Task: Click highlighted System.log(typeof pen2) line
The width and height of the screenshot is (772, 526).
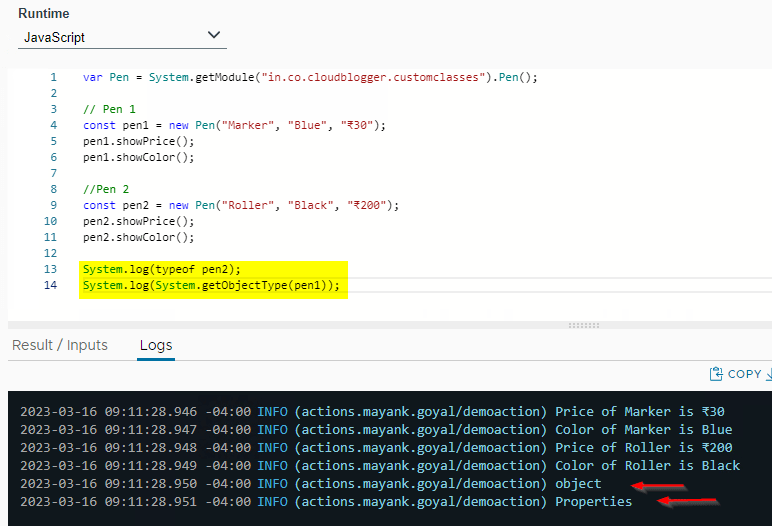Action: click(162, 269)
